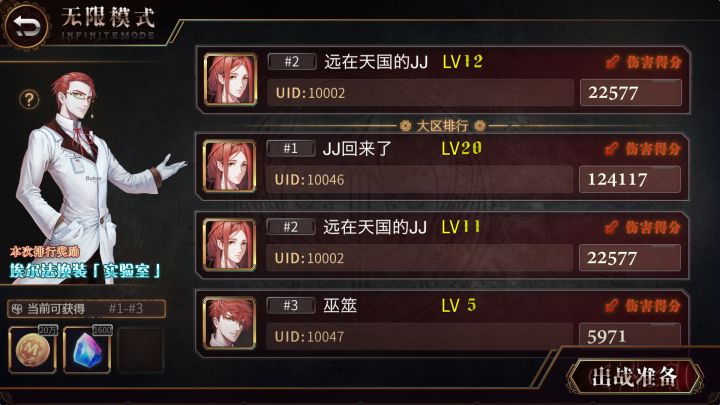Tap the 埃尔法换装「实验室」 reward text

pos(85,270)
